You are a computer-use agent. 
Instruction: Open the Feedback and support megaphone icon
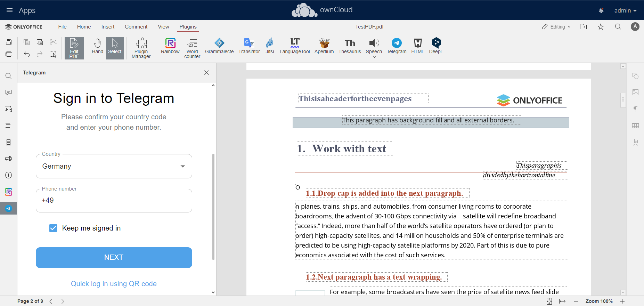coord(9,159)
